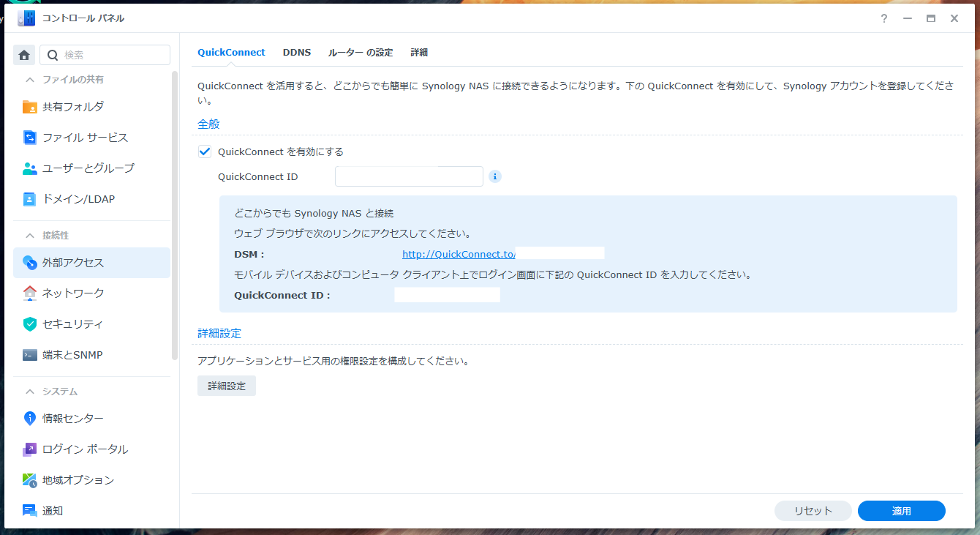
Task: Click the リセット button
Action: [813, 511]
